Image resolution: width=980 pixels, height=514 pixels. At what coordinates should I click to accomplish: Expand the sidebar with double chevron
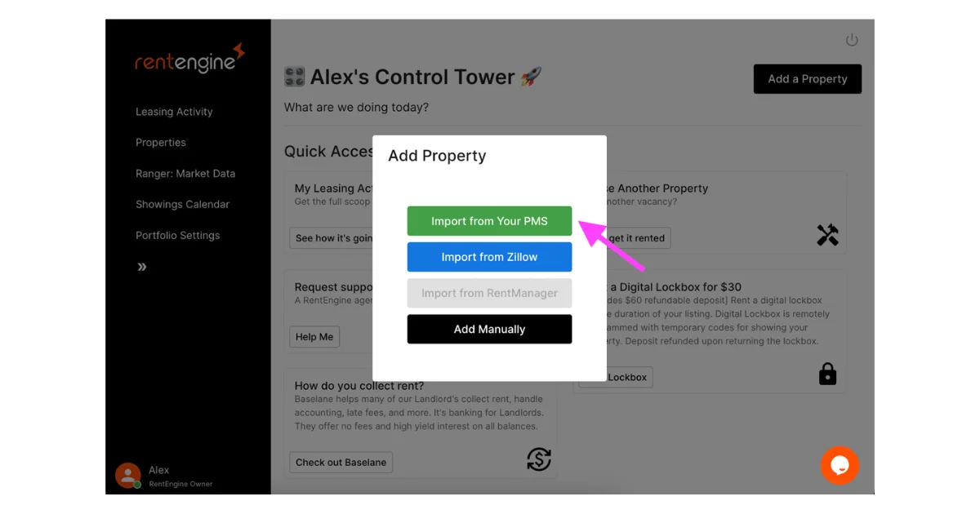pos(142,267)
